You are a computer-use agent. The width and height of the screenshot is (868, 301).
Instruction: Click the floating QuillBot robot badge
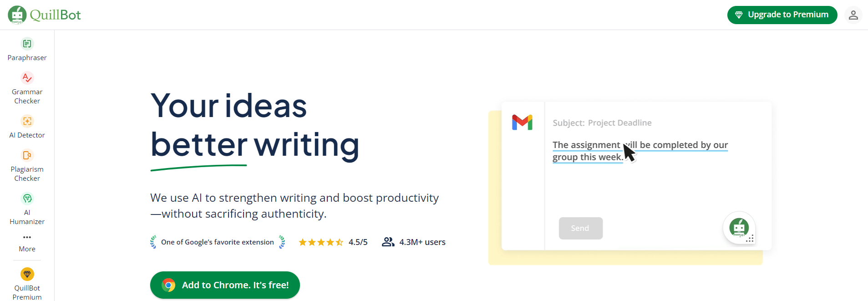point(739,228)
